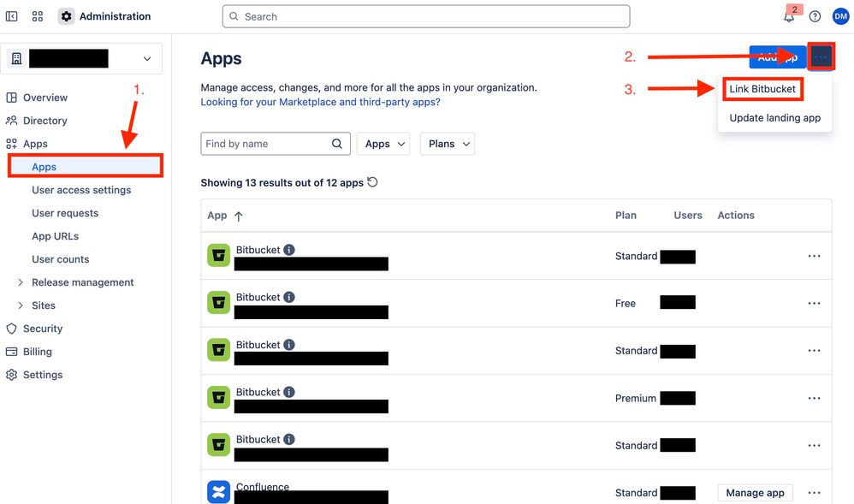
Task: Open User counts page
Action: (61, 259)
